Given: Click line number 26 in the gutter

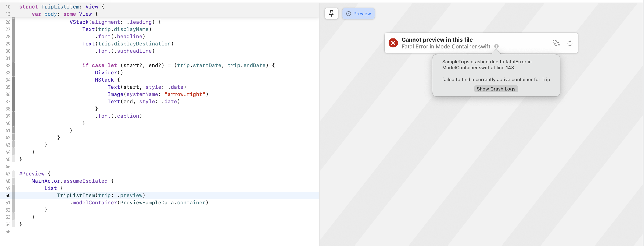Looking at the screenshot, I should [x=8, y=22].
